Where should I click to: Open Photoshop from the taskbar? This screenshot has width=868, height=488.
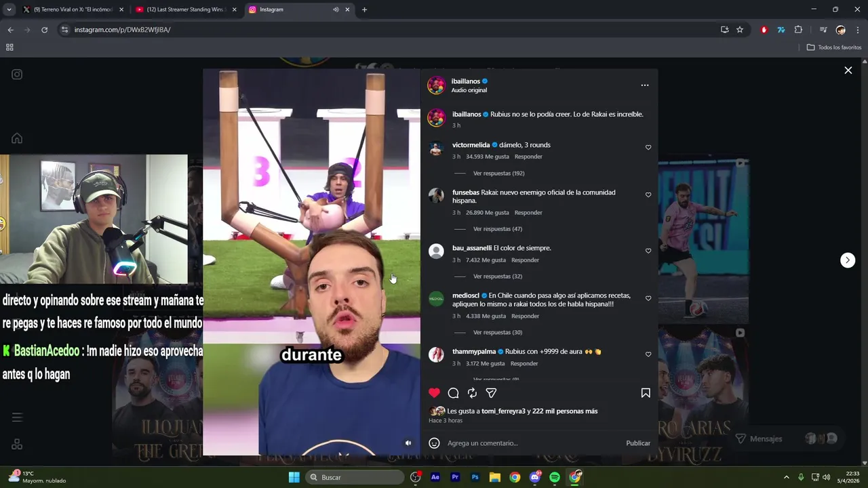475,477
